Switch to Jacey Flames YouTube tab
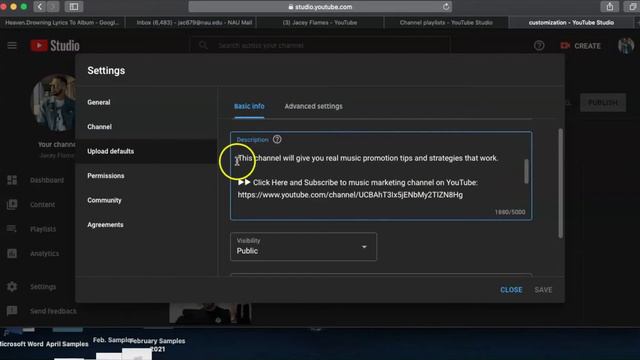640x360 pixels. click(320, 22)
